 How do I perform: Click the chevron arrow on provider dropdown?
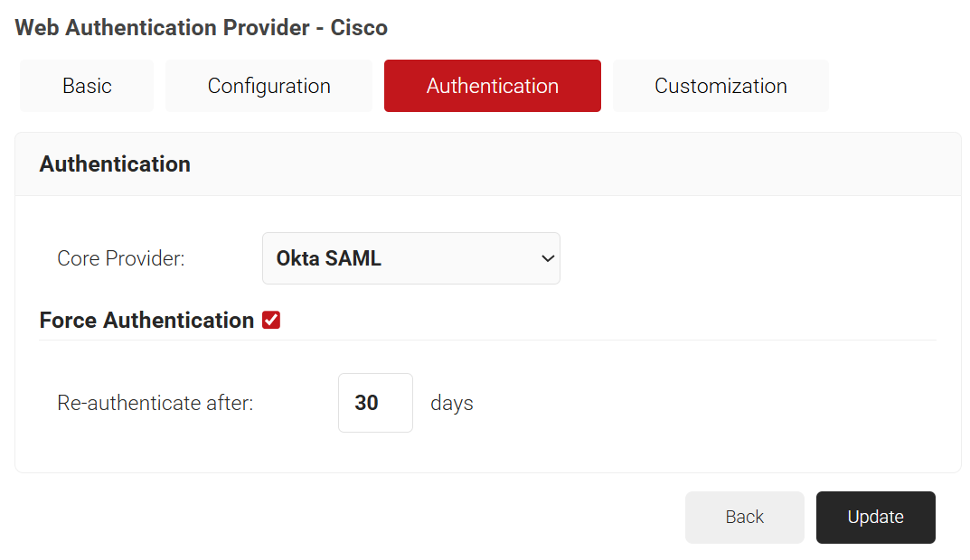pyautogui.click(x=547, y=258)
